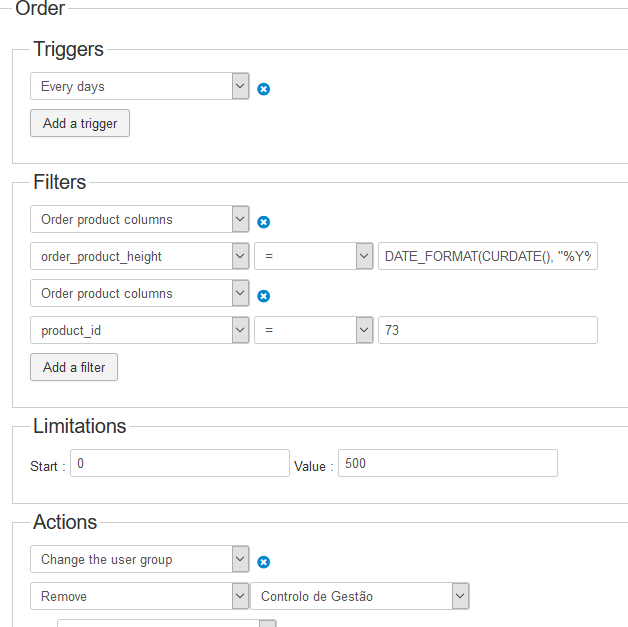
Task: Select the "Controlo de Gestão" group dropdown
Action: pyautogui.click(x=359, y=596)
